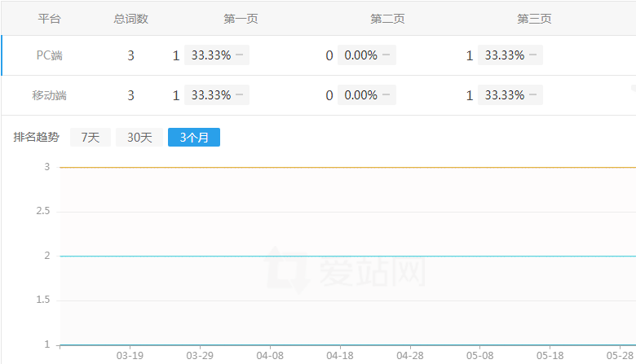
Task: Select the PC端 platform row
Action: (50, 55)
